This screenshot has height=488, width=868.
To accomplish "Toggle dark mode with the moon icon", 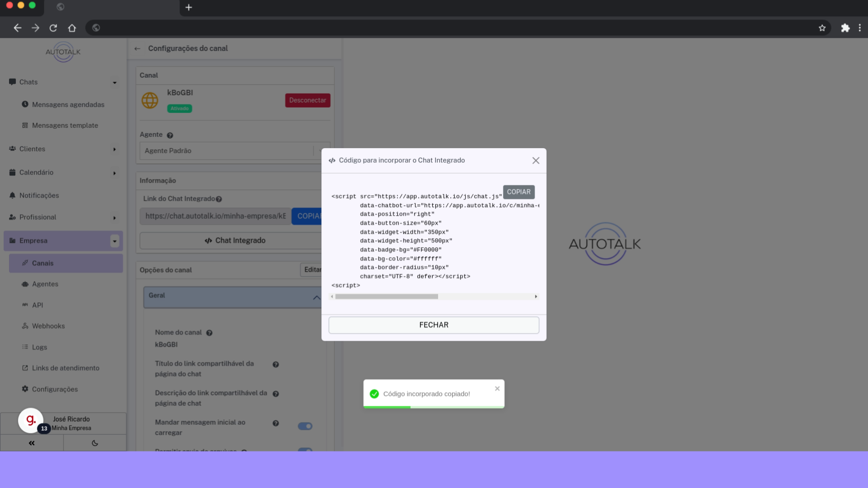I will (x=95, y=443).
